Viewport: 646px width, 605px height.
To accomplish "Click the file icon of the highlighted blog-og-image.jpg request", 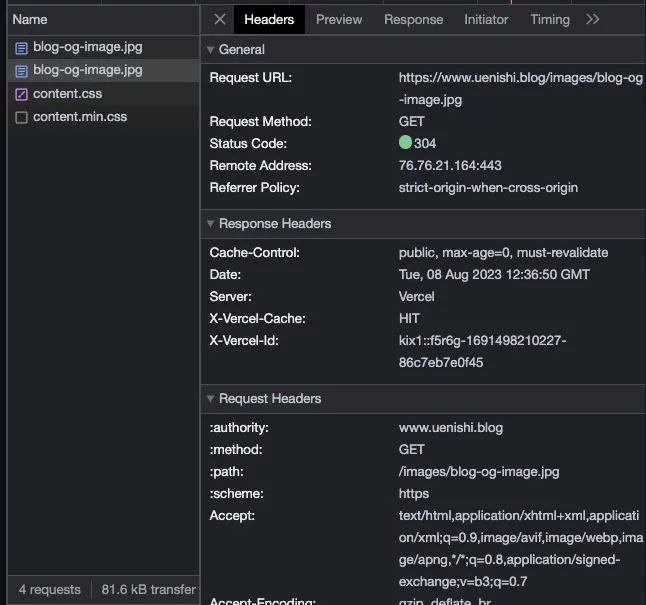I will point(21,71).
